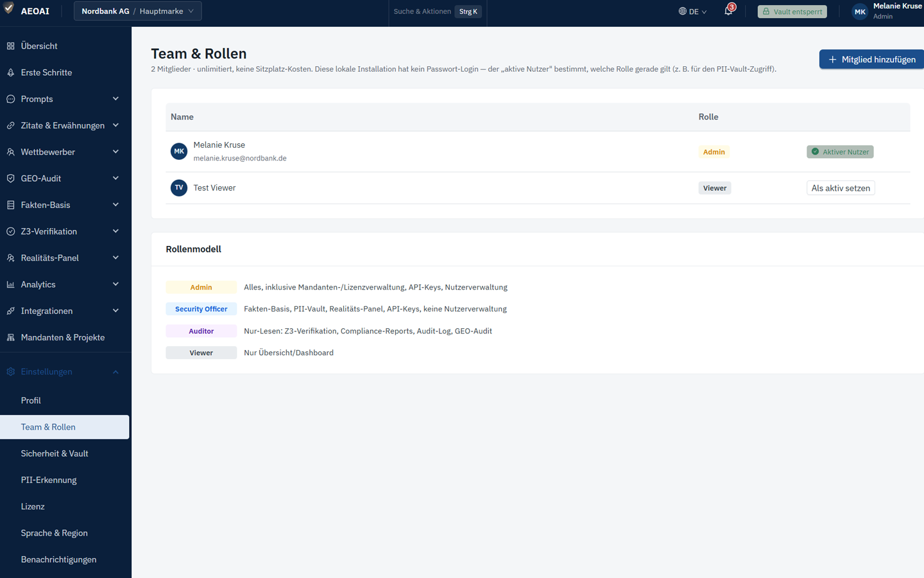Click the Übersicht grid icon
The height and width of the screenshot is (578, 924).
pos(10,46)
